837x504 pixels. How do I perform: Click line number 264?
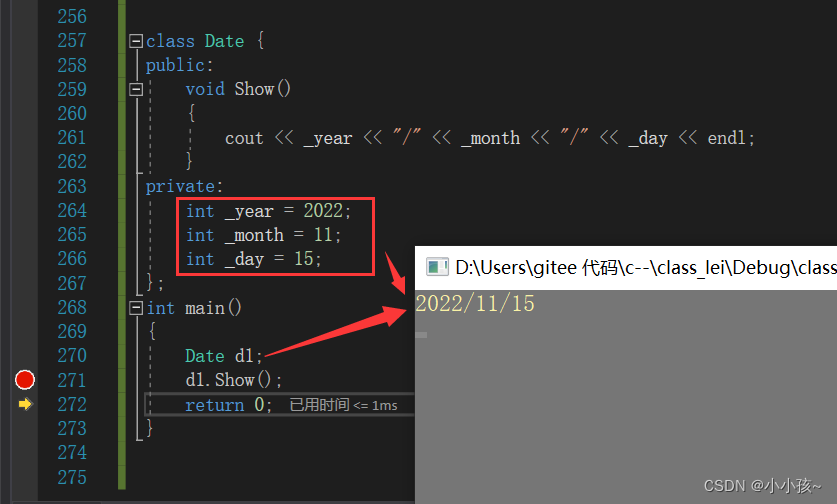(x=72, y=210)
